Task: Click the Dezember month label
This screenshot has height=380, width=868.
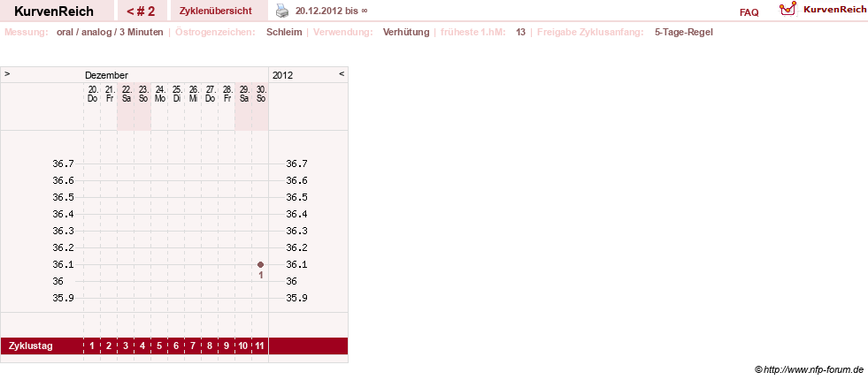Action: pyautogui.click(x=106, y=75)
